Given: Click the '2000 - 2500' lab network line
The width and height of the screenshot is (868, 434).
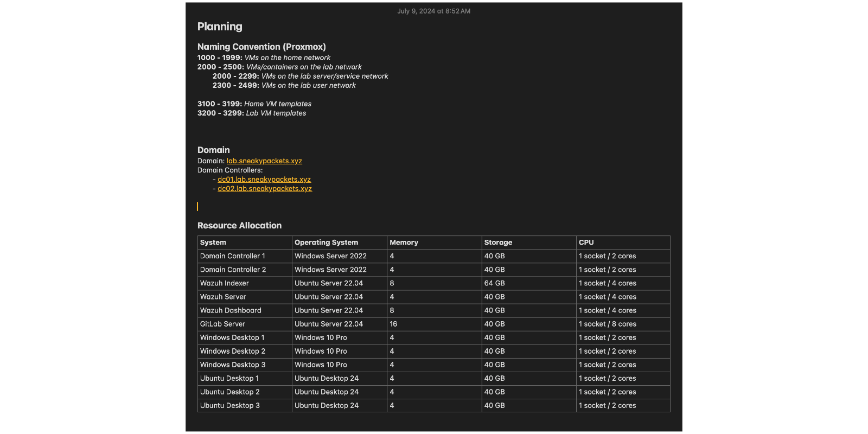Looking at the screenshot, I should 279,67.
